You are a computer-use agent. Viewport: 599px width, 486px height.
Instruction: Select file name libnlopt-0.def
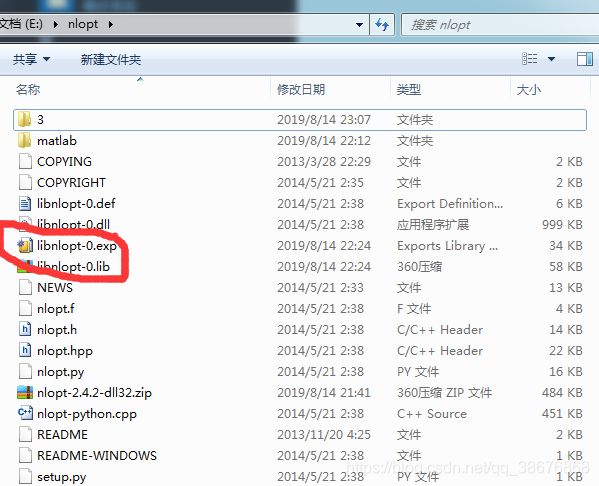point(76,204)
